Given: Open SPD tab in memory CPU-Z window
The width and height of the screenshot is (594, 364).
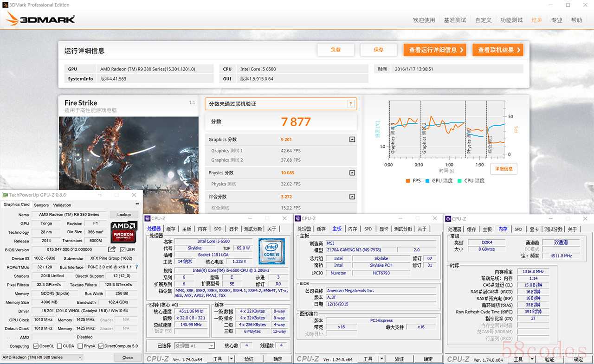Looking at the screenshot, I should (x=518, y=229).
